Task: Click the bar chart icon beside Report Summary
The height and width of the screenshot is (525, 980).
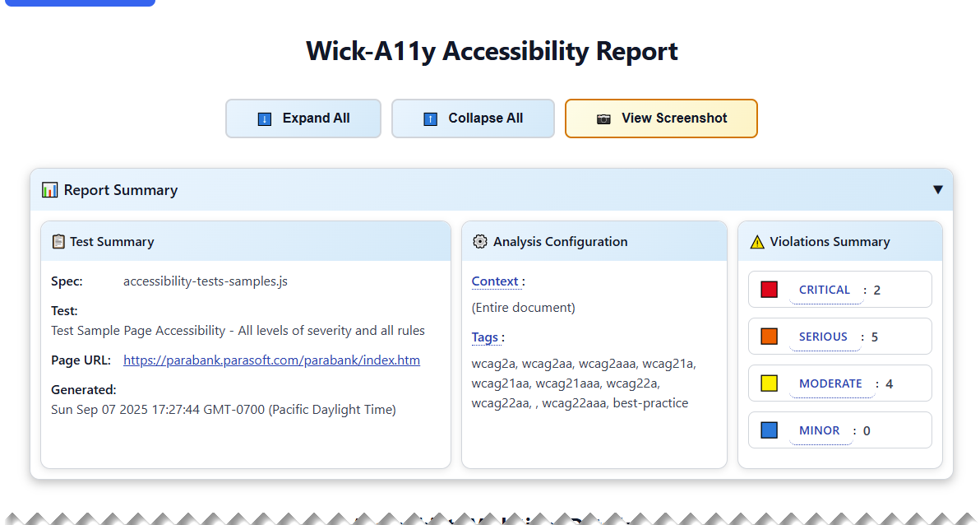Action: coord(50,190)
